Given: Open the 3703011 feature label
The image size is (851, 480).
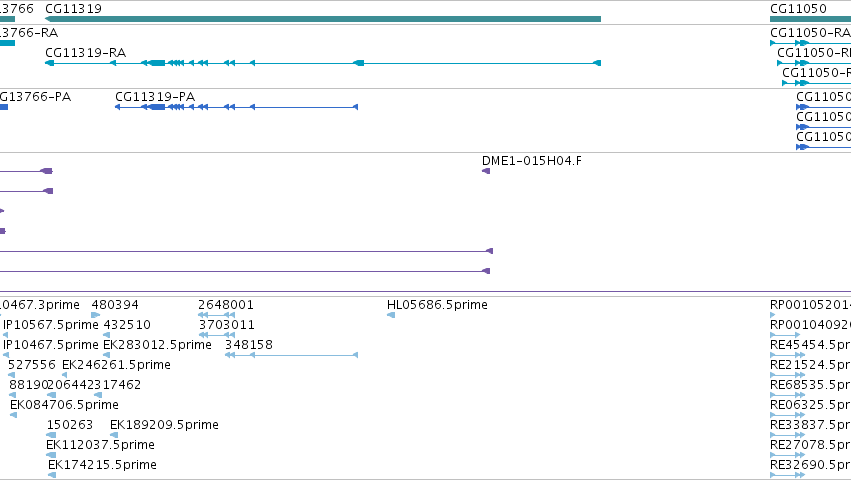Looking at the screenshot, I should [x=227, y=325].
